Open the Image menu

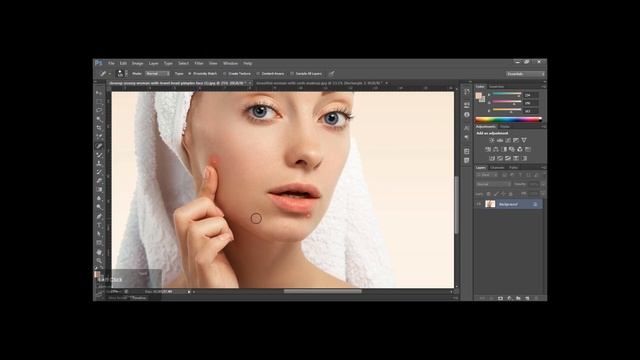138,63
